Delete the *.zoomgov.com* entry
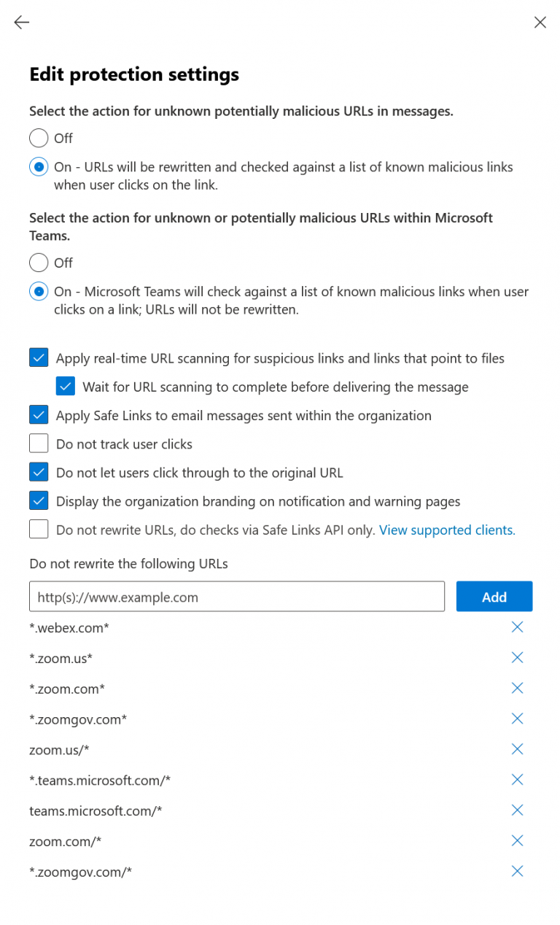Image resolution: width=560 pixels, height=925 pixels. point(518,719)
